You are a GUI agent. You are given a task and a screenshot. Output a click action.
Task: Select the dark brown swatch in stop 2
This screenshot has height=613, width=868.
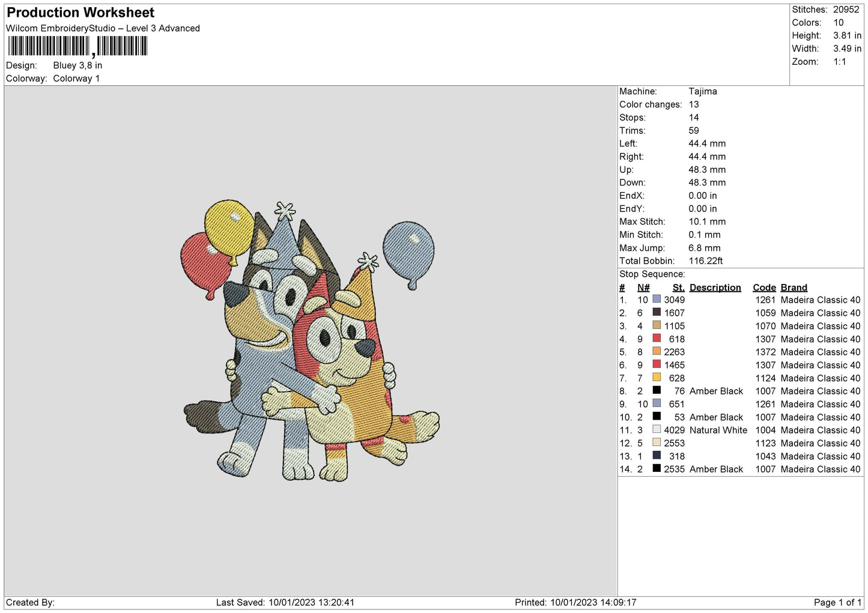(657, 312)
